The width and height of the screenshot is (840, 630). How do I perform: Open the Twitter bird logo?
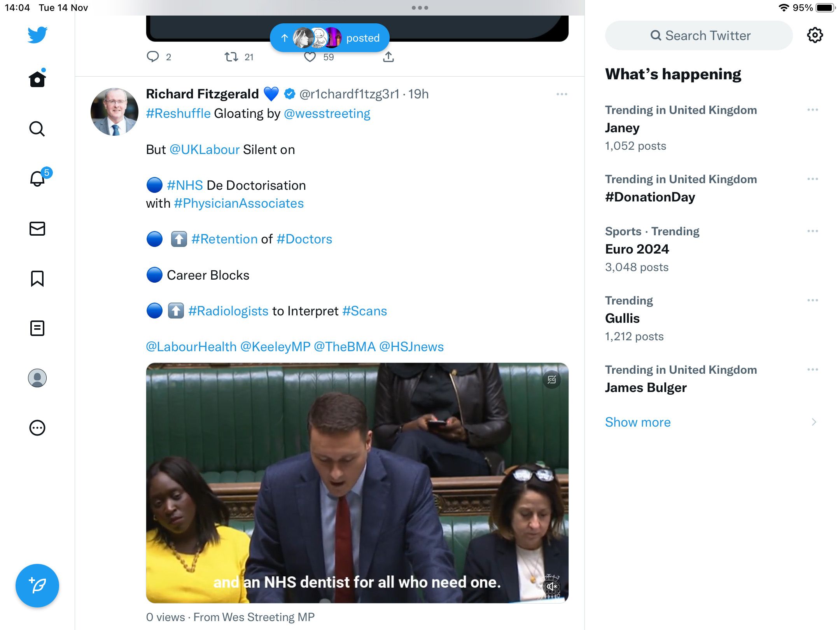click(37, 35)
